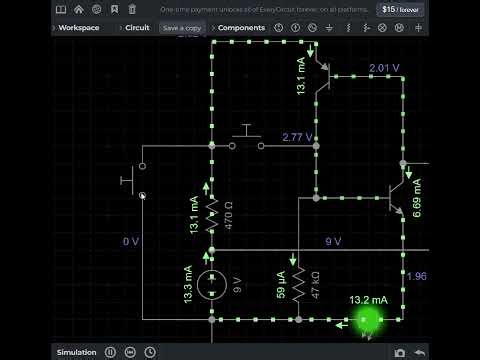The height and width of the screenshot is (360, 480).
Task: Click the 2.77 V node label
Action: click(297, 137)
